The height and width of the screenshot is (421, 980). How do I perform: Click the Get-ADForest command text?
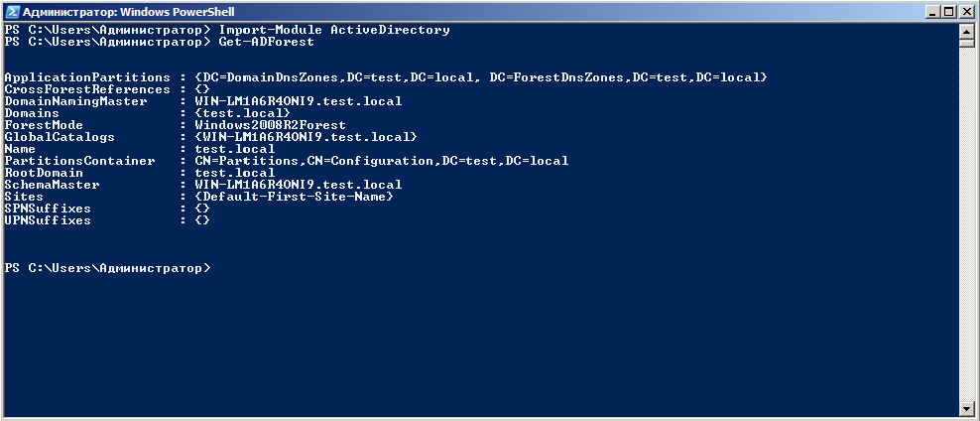coord(266,42)
